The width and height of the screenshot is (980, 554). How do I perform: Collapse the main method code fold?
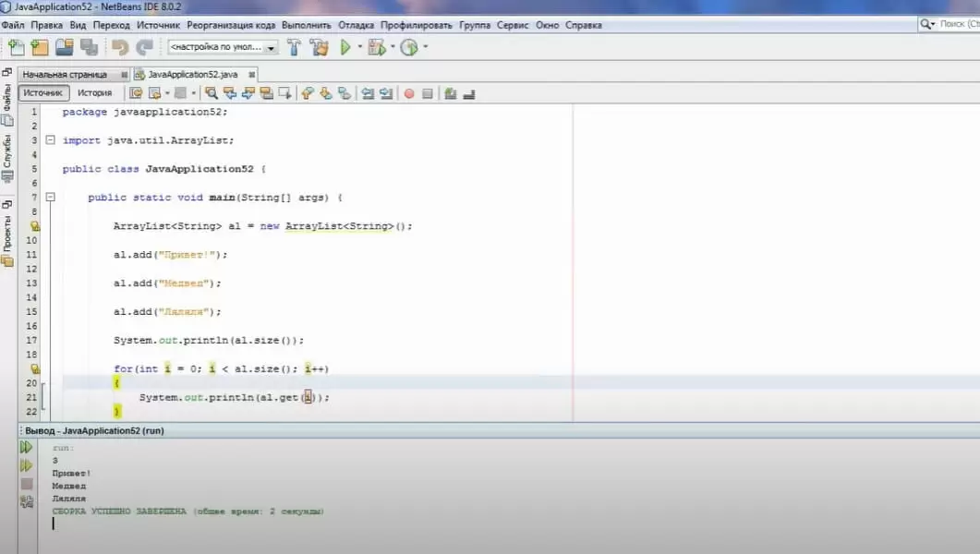pyautogui.click(x=50, y=197)
